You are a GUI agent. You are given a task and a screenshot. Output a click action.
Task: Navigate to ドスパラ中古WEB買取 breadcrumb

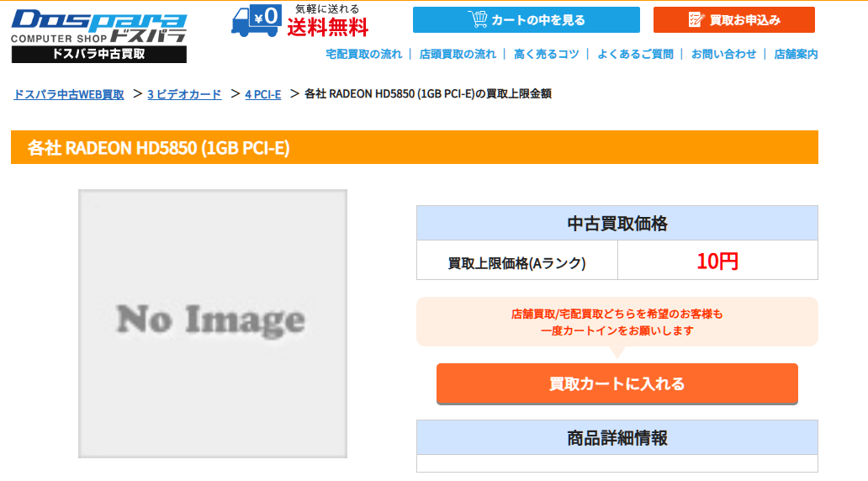point(69,94)
